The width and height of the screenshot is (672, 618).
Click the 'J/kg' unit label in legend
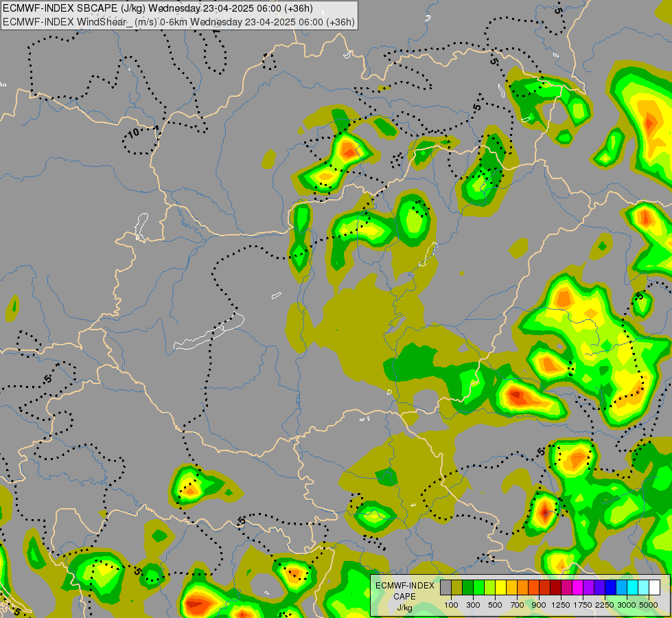[404, 608]
